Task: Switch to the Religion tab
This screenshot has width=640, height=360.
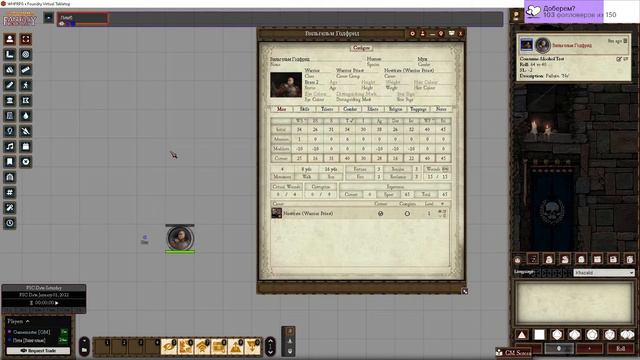Action: (x=396, y=109)
